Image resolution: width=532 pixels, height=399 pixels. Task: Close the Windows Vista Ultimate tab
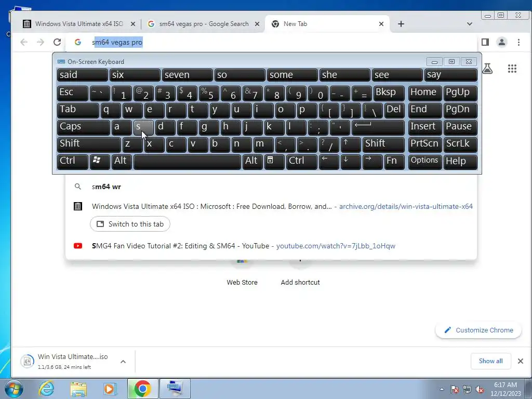point(133,24)
